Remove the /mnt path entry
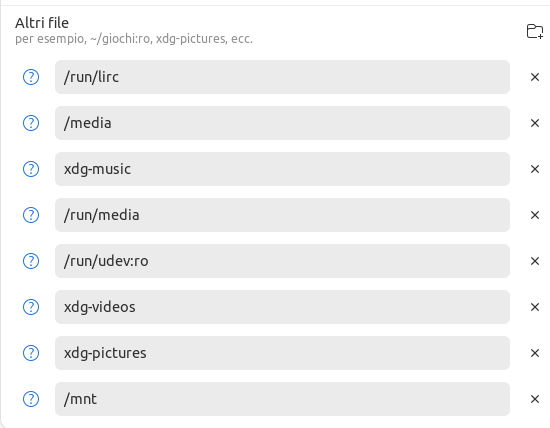 (535, 399)
